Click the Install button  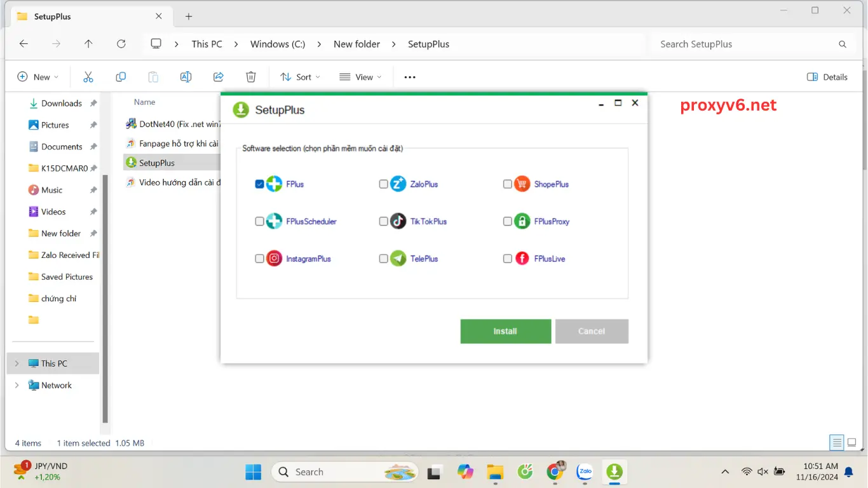(506, 331)
